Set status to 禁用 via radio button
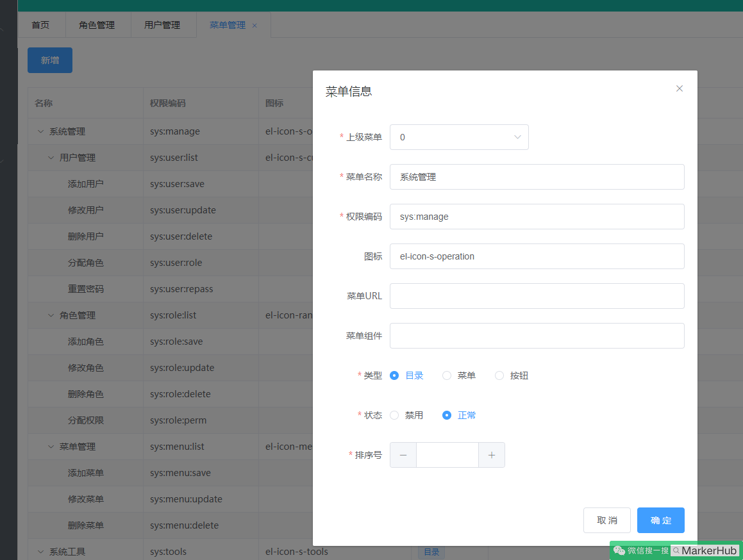The width and height of the screenshot is (743, 560). [x=394, y=415]
